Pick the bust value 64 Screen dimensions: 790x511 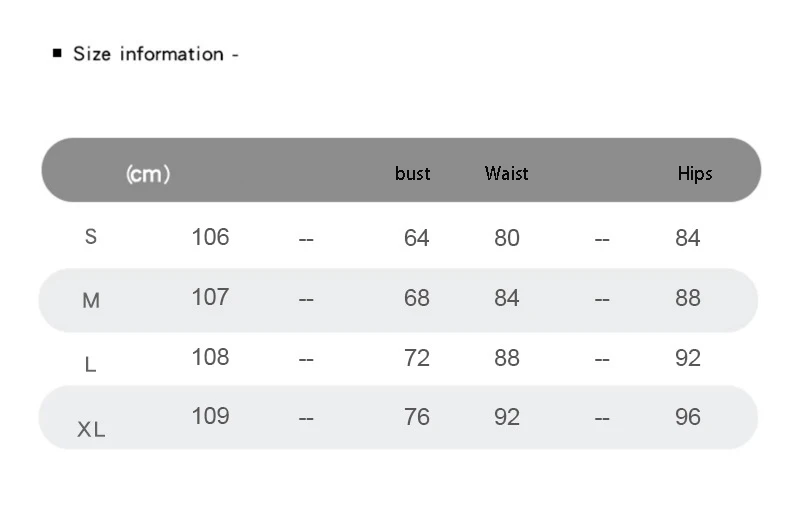[416, 238]
